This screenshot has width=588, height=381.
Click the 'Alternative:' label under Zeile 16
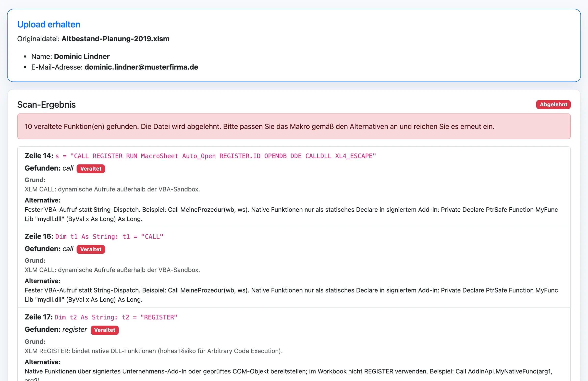pyautogui.click(x=42, y=281)
